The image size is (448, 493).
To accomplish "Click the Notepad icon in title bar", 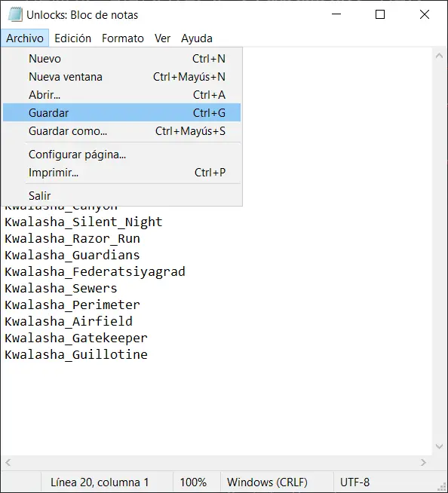I will pyautogui.click(x=15, y=15).
